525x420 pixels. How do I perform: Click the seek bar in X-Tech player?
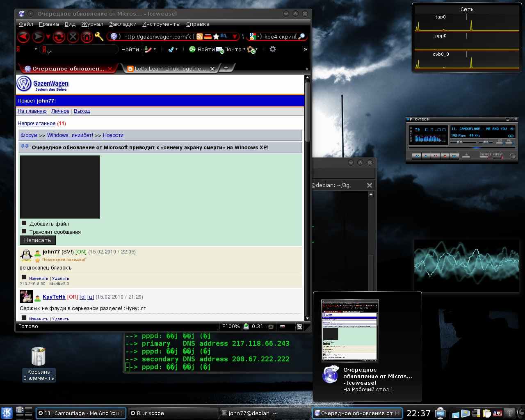[x=462, y=148]
